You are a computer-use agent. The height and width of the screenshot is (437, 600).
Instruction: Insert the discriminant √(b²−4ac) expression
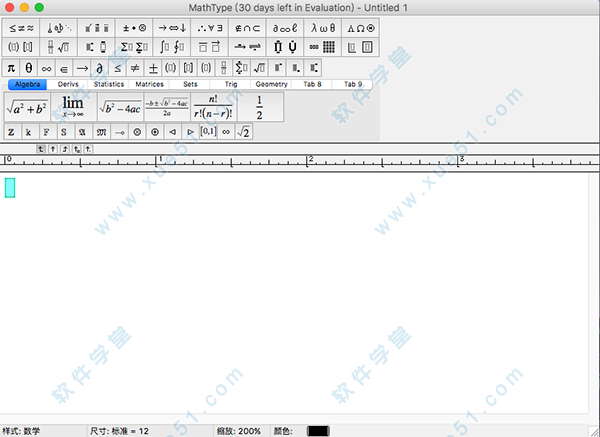pos(120,107)
